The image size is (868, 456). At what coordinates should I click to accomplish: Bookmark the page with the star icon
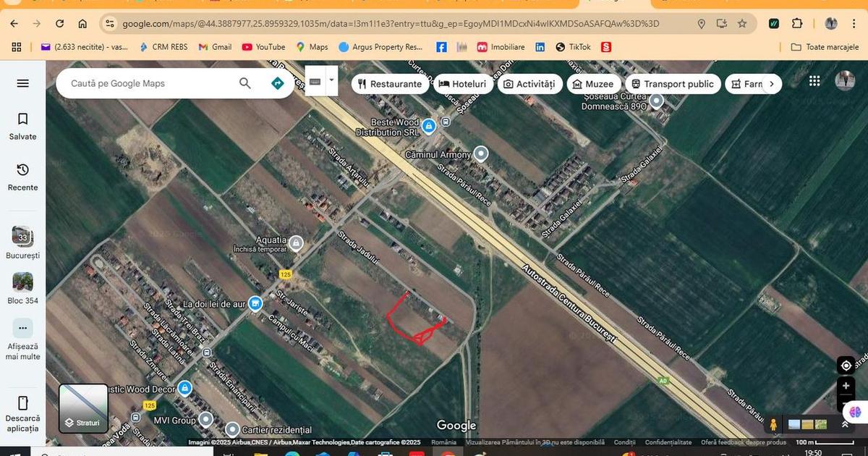click(x=743, y=23)
